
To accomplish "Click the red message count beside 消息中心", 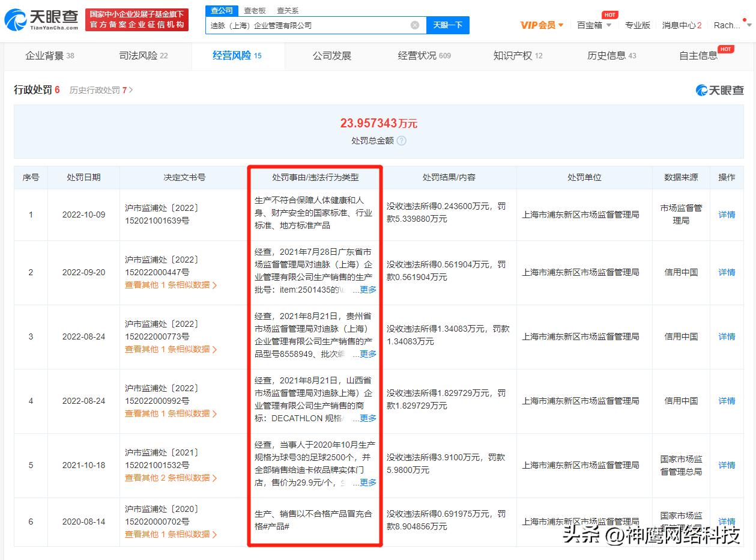I will pyautogui.click(x=700, y=25).
